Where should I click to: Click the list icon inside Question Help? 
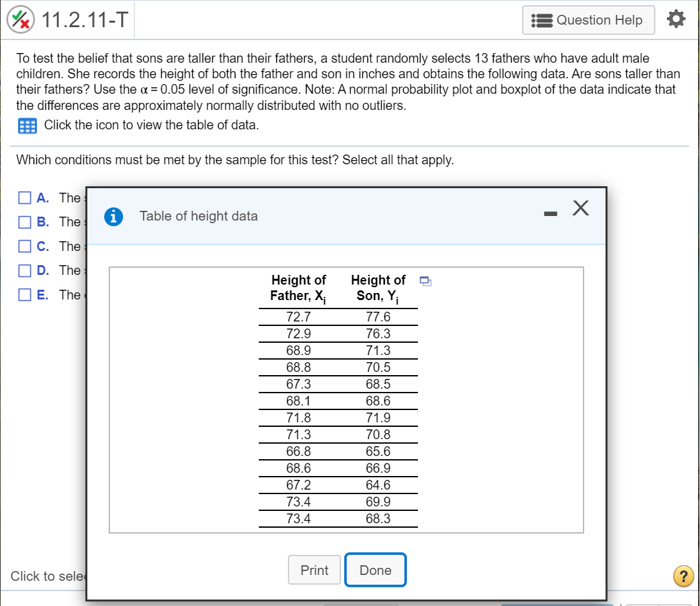tap(542, 20)
